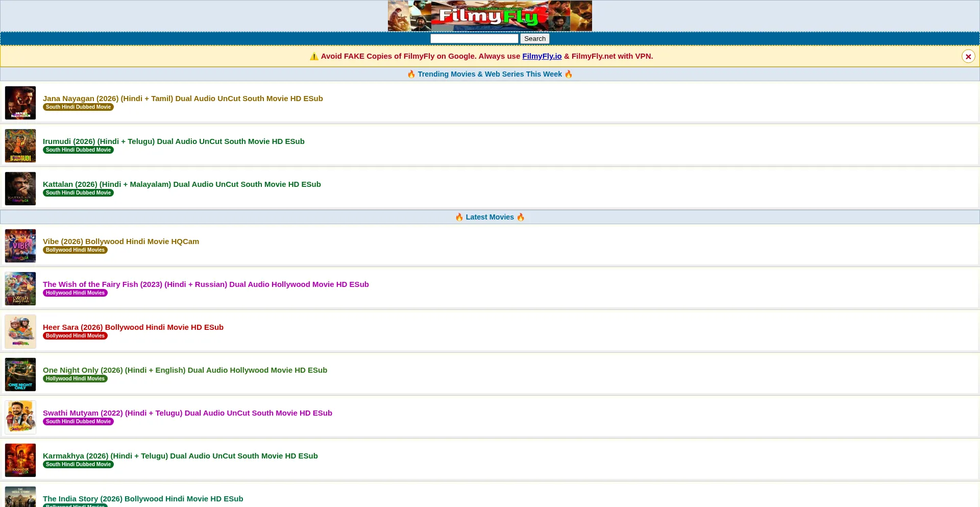The image size is (980, 507).
Task: Click Hollywood Hindi Movies tag under Fairy Fish
Action: [x=75, y=293]
